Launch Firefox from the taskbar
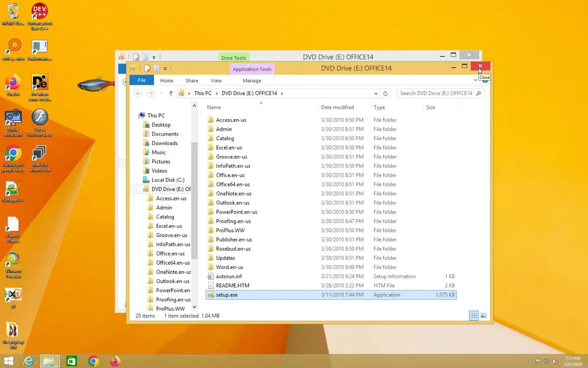The width and height of the screenshot is (588, 368). coord(115,361)
